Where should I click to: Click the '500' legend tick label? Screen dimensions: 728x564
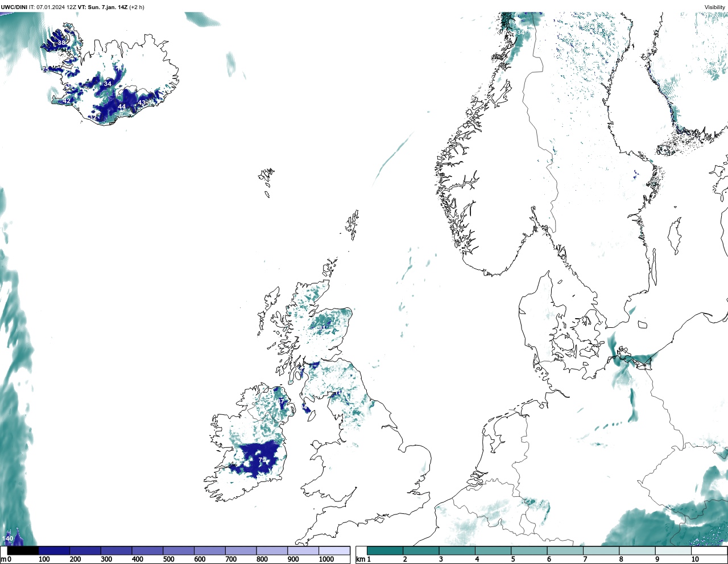pyautogui.click(x=168, y=559)
